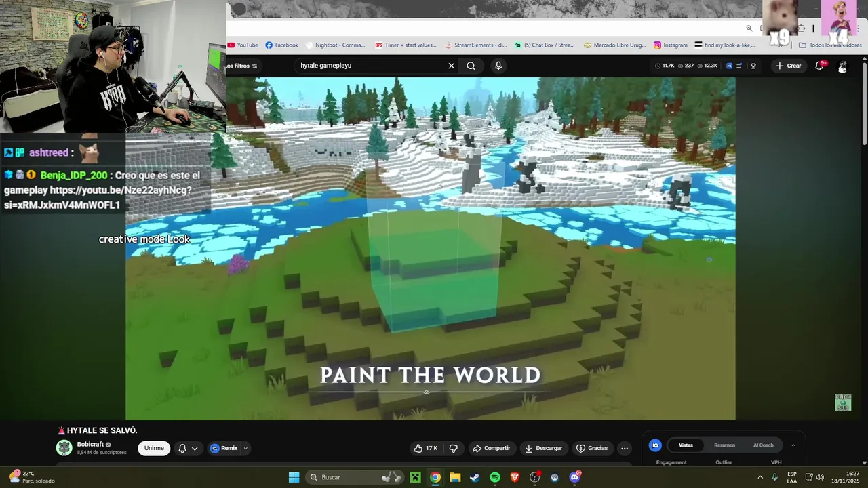Open the Instagram bookmark
This screenshot has width=868, height=488.
click(x=671, y=45)
